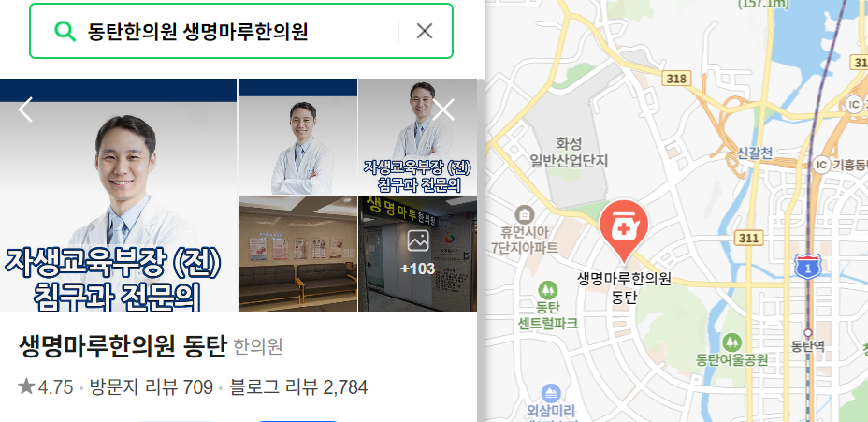Open the large doctor main photo
This screenshot has height=422, width=868.
tap(119, 195)
